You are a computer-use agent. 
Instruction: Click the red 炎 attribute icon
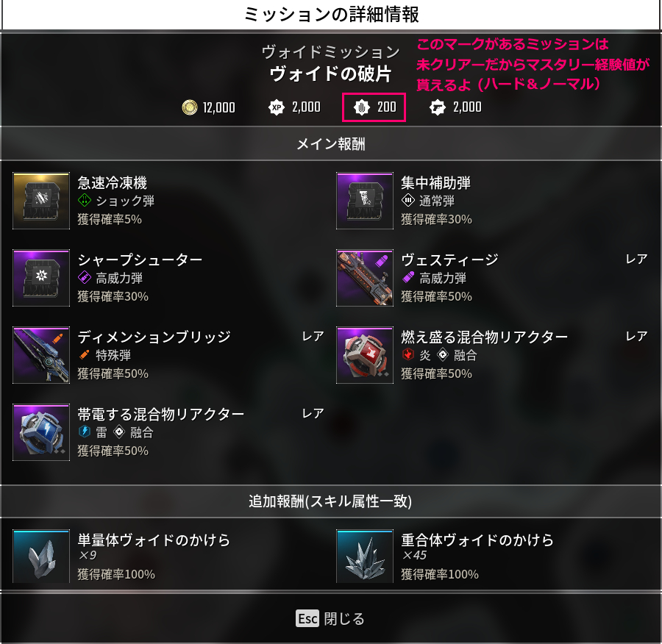tap(407, 354)
